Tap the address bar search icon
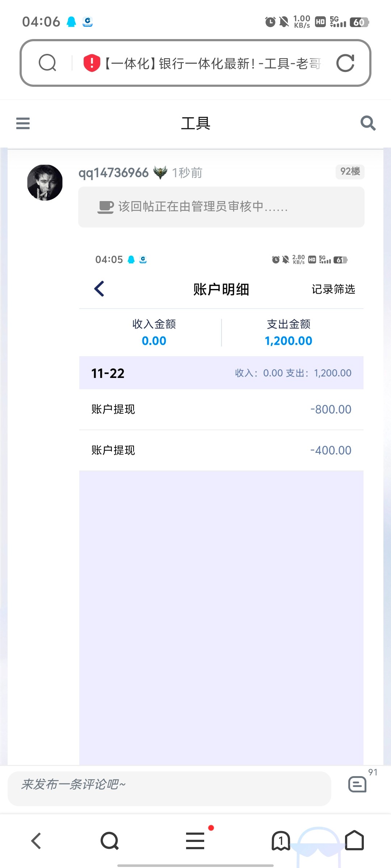Screen dimensions: 391x868 (47, 63)
